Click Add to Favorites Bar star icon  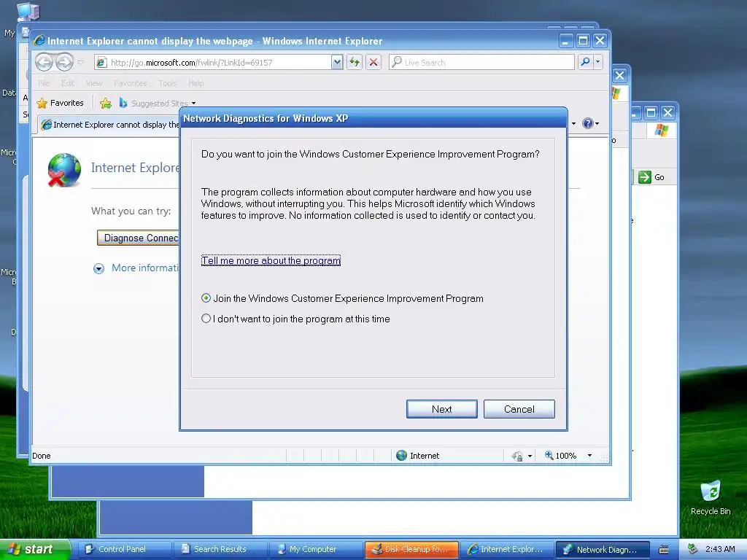click(x=106, y=103)
